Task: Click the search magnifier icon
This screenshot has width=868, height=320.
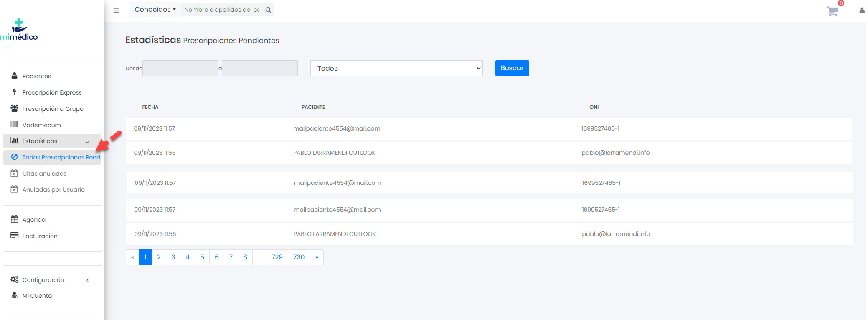Action: coord(268,10)
